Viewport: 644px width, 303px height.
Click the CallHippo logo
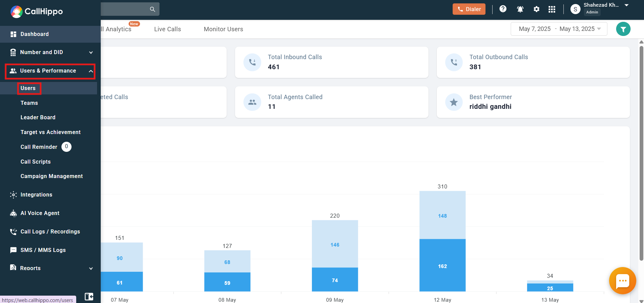37,11
